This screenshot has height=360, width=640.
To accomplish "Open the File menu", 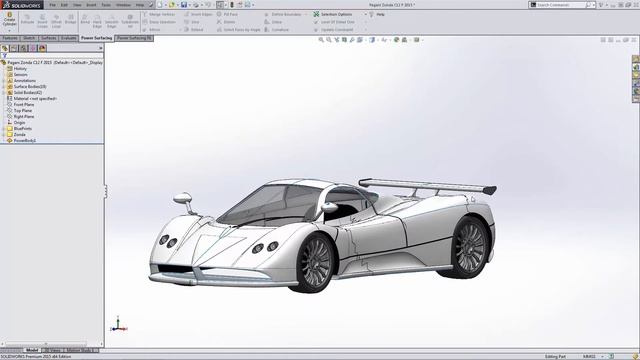I will tap(53, 5).
